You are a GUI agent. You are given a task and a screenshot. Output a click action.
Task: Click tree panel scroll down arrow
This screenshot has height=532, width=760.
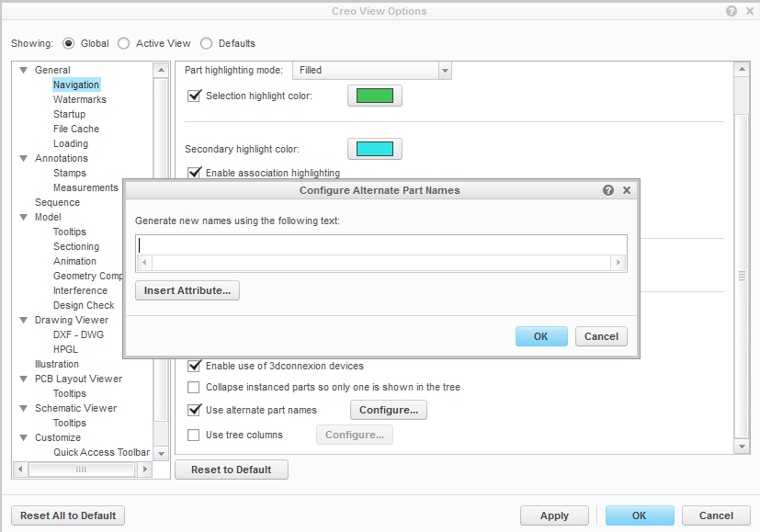pos(161,454)
